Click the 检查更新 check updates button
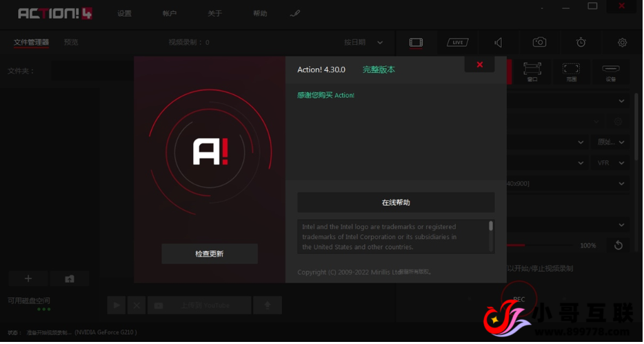 pyautogui.click(x=210, y=254)
